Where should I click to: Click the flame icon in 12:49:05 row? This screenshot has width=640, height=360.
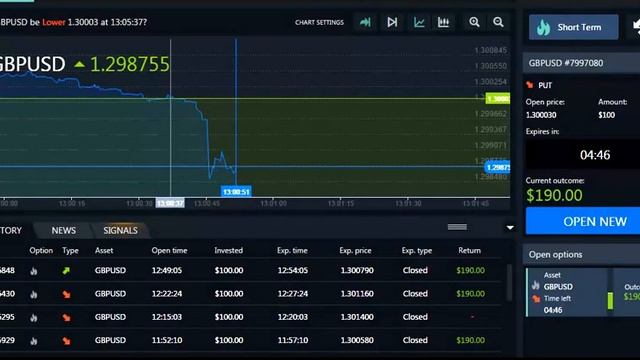click(34, 271)
